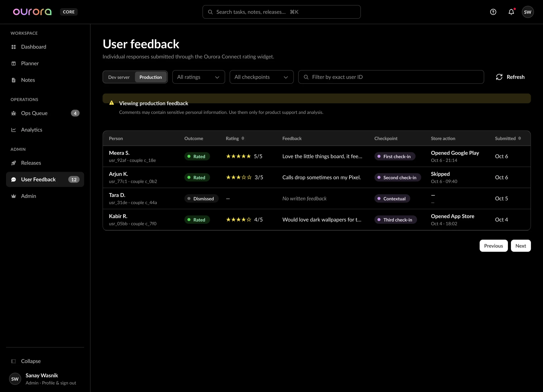Click the Next page button
Image resolution: width=543 pixels, height=392 pixels.
[x=521, y=246]
